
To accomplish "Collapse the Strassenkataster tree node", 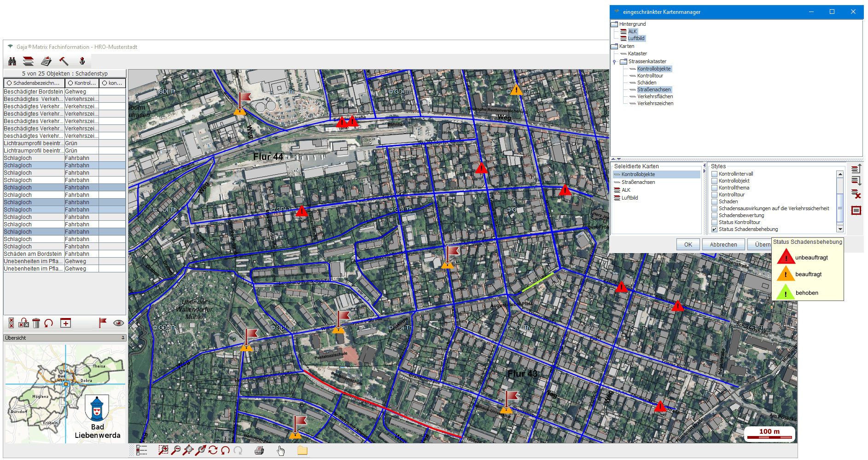I will pyautogui.click(x=614, y=62).
